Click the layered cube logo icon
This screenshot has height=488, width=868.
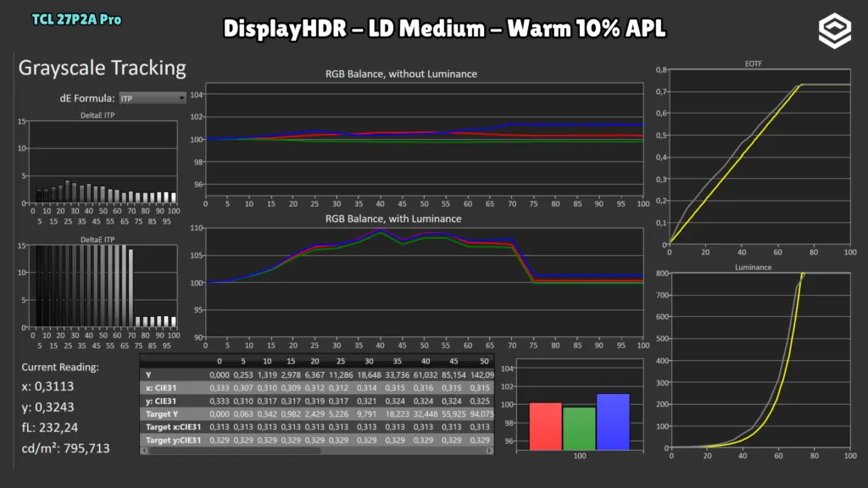pos(835,31)
